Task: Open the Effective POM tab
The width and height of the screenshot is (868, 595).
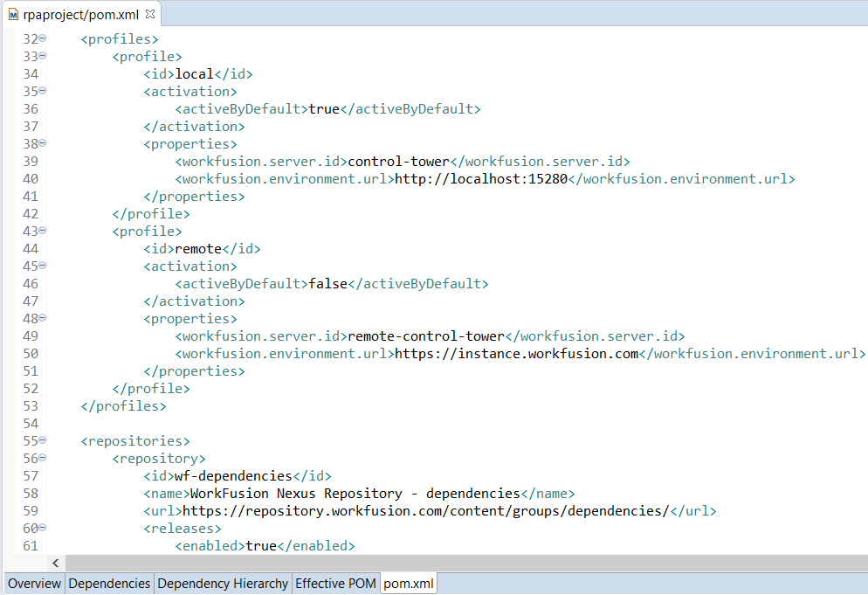Action: pos(335,584)
